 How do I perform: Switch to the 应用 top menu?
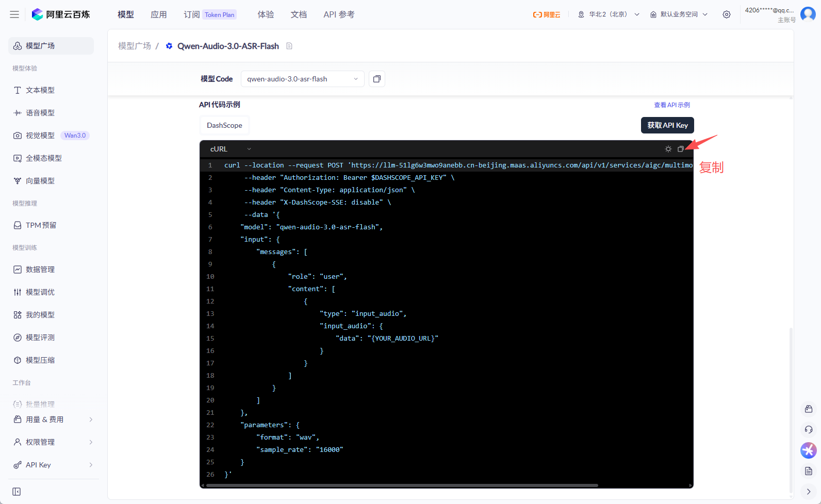[159, 14]
